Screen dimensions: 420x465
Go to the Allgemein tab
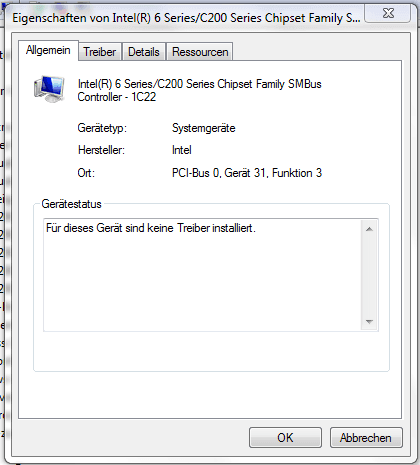pos(48,50)
